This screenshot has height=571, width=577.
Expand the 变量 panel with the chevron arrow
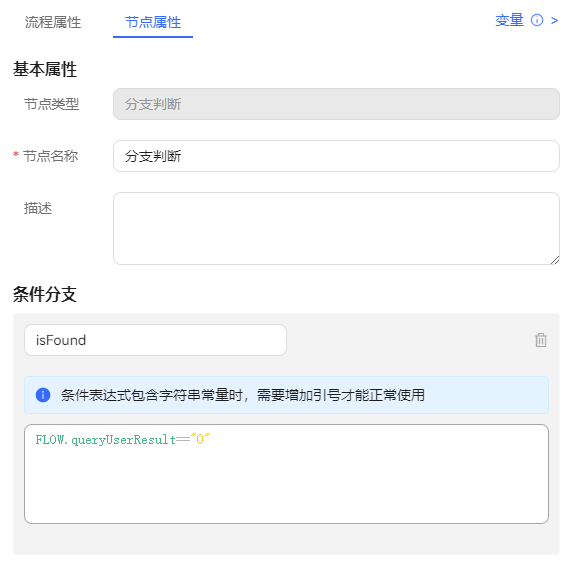point(554,21)
